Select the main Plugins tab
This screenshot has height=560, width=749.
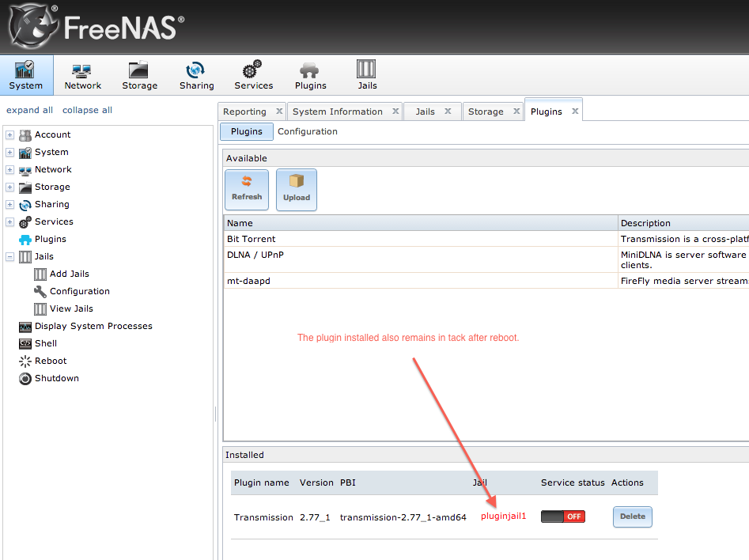pyautogui.click(x=547, y=112)
